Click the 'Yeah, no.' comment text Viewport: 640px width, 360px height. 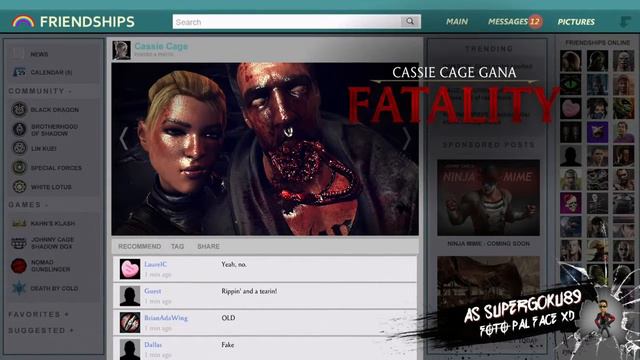tap(234, 264)
